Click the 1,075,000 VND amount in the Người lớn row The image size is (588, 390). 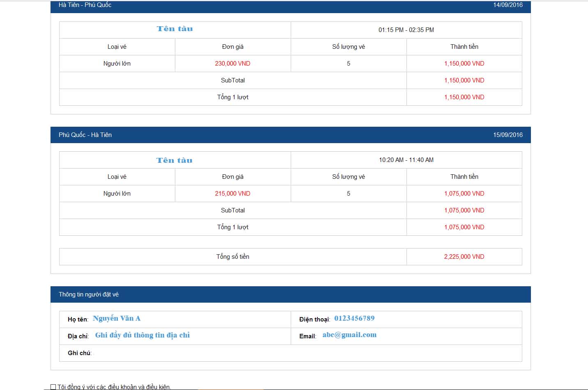(x=464, y=194)
